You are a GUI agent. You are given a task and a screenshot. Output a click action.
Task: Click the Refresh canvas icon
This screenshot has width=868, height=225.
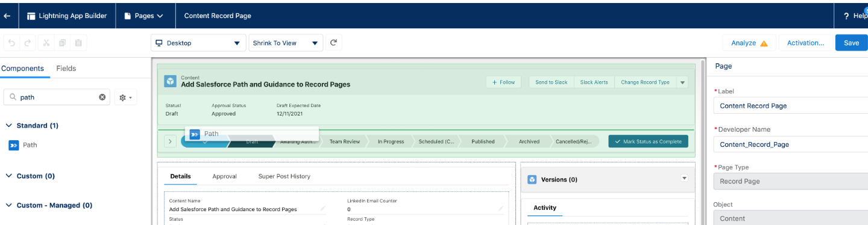(334, 43)
